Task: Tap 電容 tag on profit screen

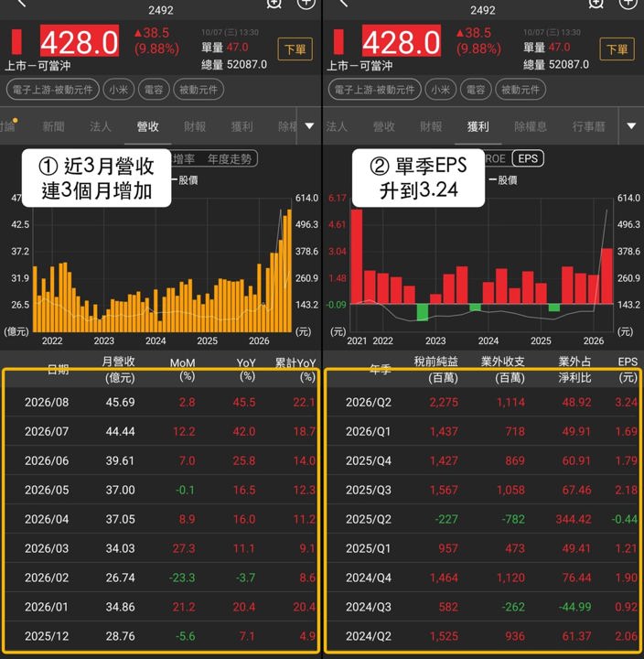Action: [476, 90]
